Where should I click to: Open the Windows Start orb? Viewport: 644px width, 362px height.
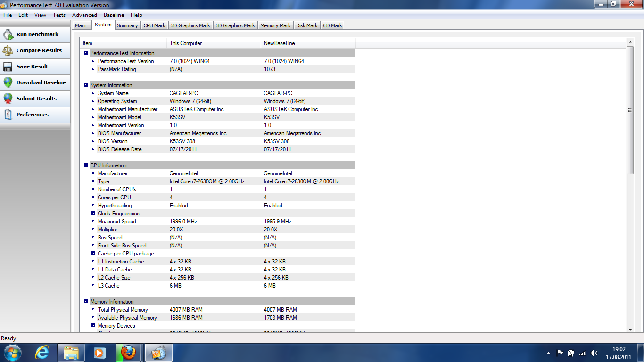(12, 352)
